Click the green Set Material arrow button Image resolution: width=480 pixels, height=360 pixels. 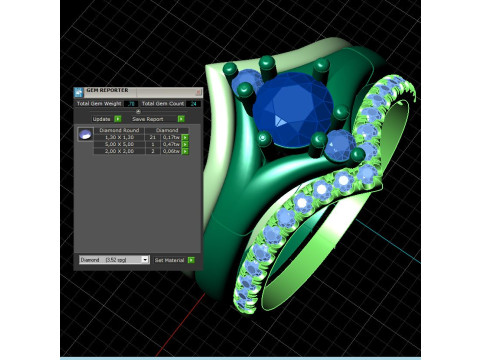(x=191, y=260)
